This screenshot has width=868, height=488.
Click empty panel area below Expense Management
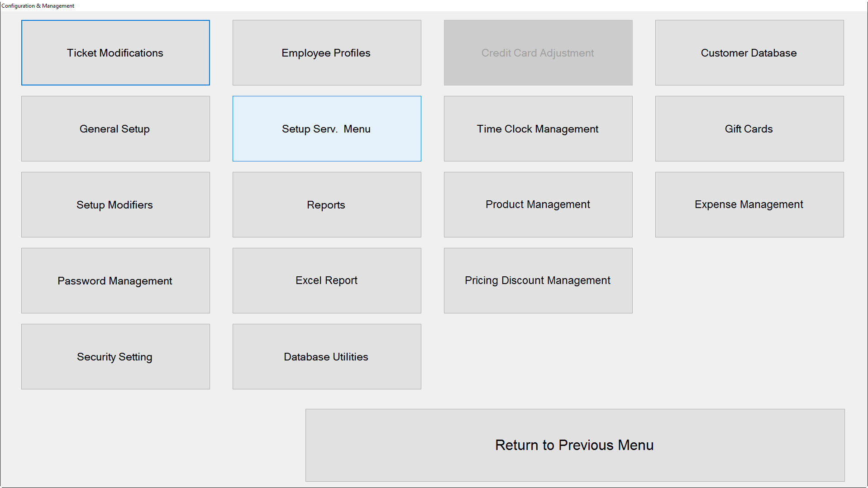(749, 317)
